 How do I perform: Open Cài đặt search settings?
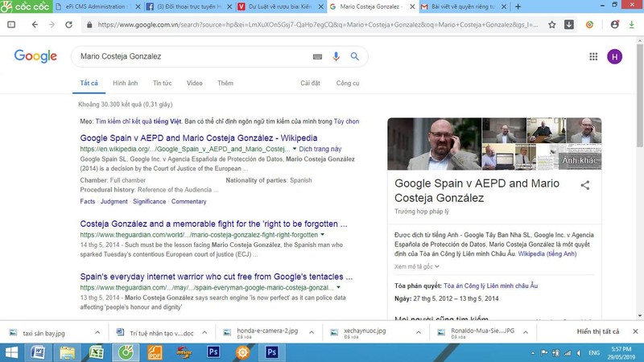point(310,84)
